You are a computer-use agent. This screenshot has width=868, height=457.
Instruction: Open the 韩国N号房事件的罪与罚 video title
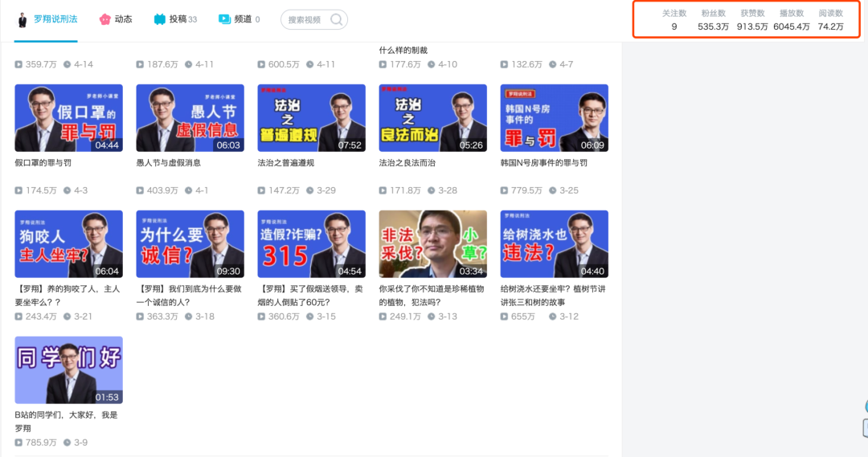click(543, 163)
